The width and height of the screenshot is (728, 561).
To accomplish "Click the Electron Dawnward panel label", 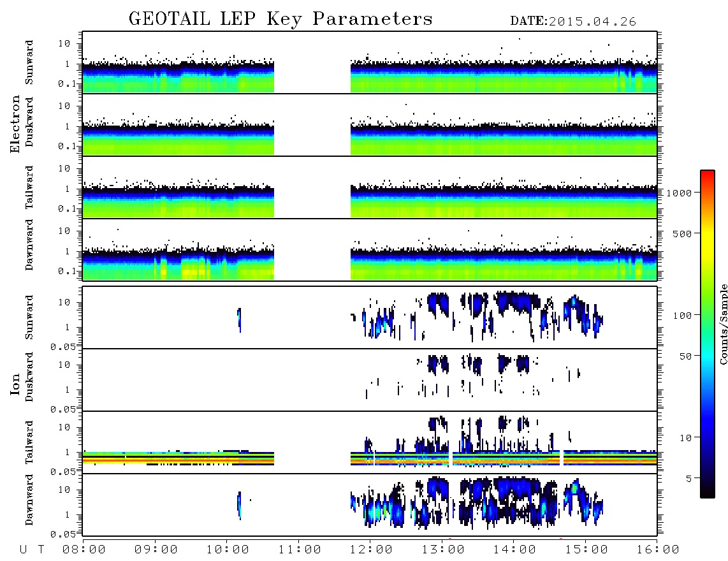I will [x=29, y=245].
